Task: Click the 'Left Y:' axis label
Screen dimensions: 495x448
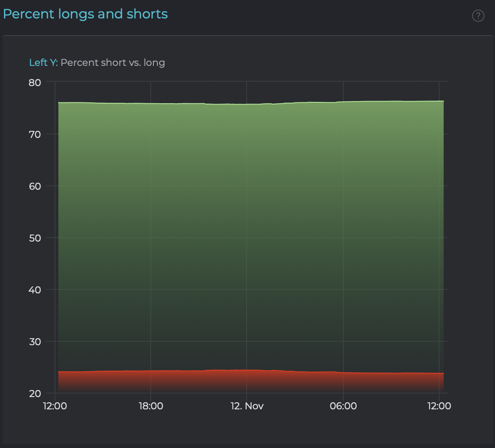Action: tap(43, 62)
